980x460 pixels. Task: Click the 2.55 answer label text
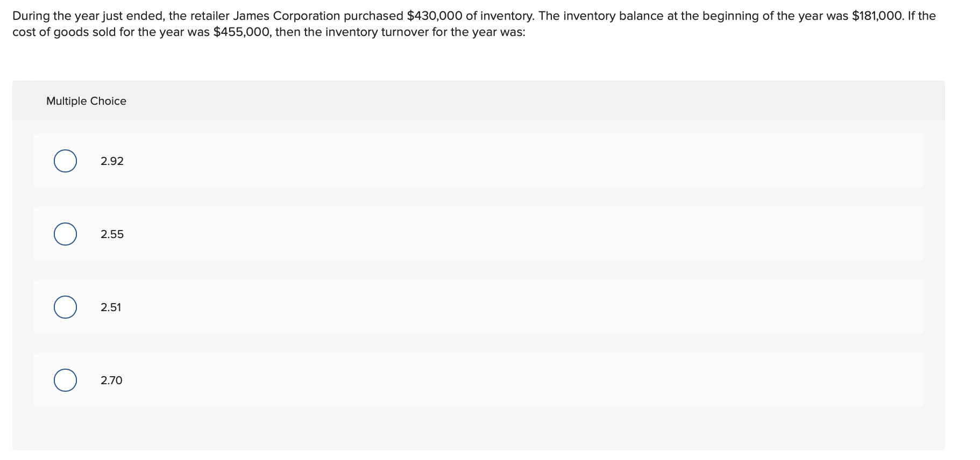[112, 234]
